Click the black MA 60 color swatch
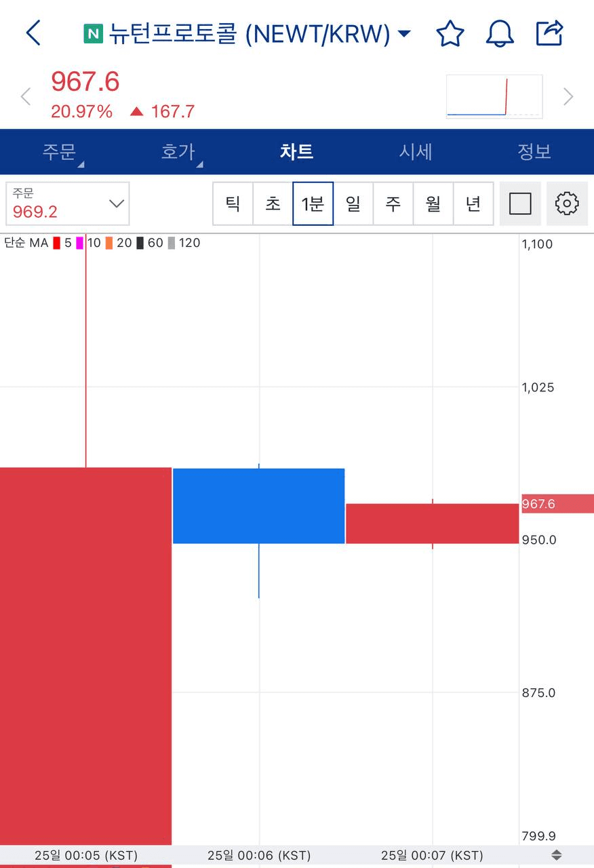Screen dimensions: 594x868 140,243
